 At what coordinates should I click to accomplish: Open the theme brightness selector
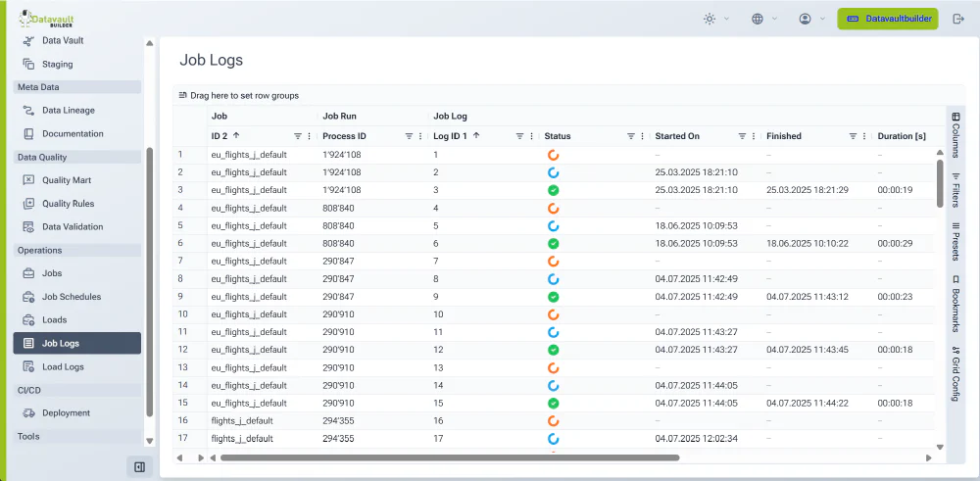click(716, 19)
